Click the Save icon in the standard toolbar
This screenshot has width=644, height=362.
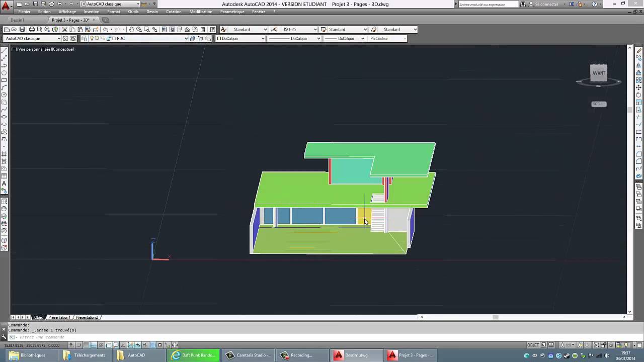point(22,29)
